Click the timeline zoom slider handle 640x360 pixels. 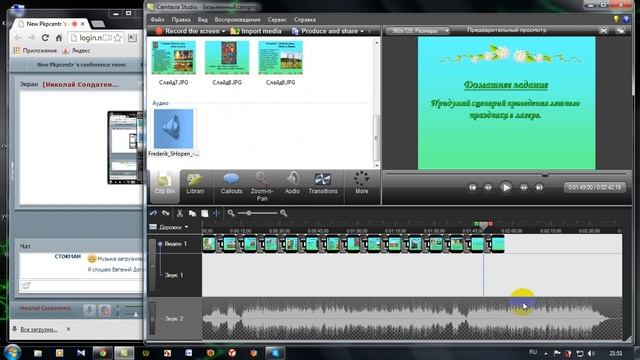coord(249,213)
